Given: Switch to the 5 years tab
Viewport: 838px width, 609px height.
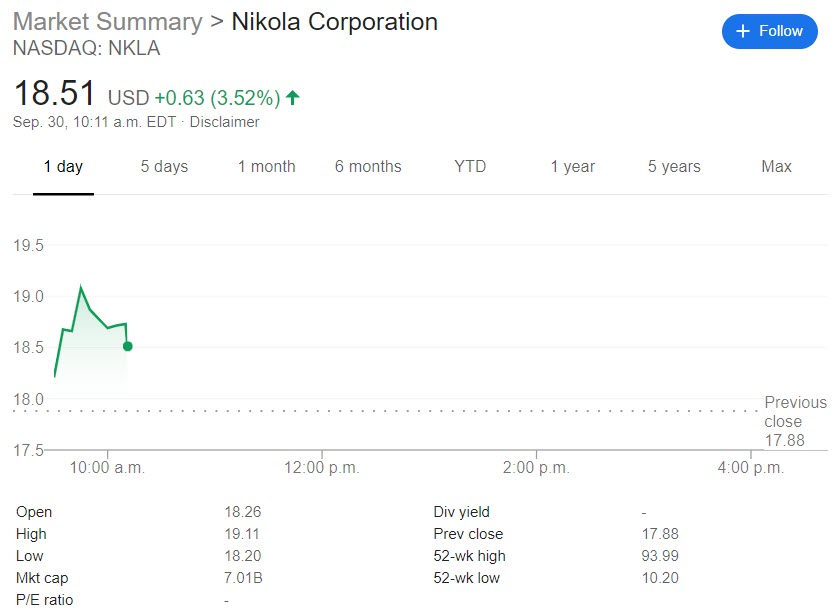Looking at the screenshot, I should point(674,167).
